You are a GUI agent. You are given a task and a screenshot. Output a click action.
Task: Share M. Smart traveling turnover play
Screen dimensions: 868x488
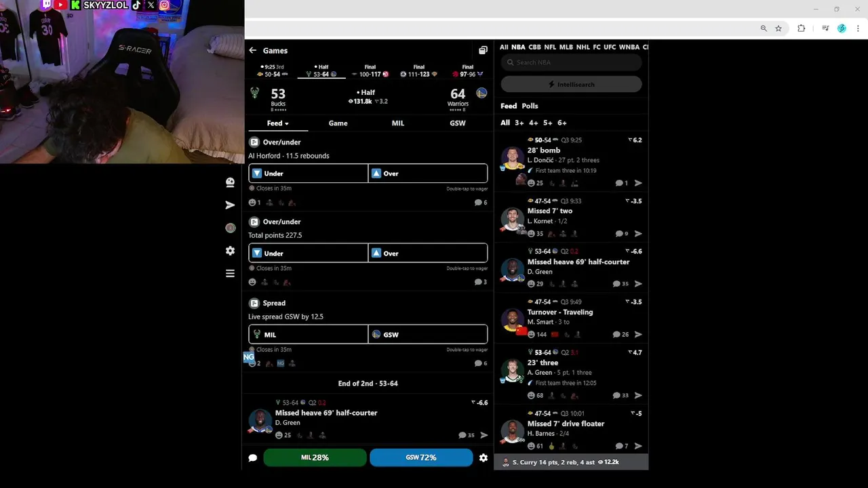[638, 334]
